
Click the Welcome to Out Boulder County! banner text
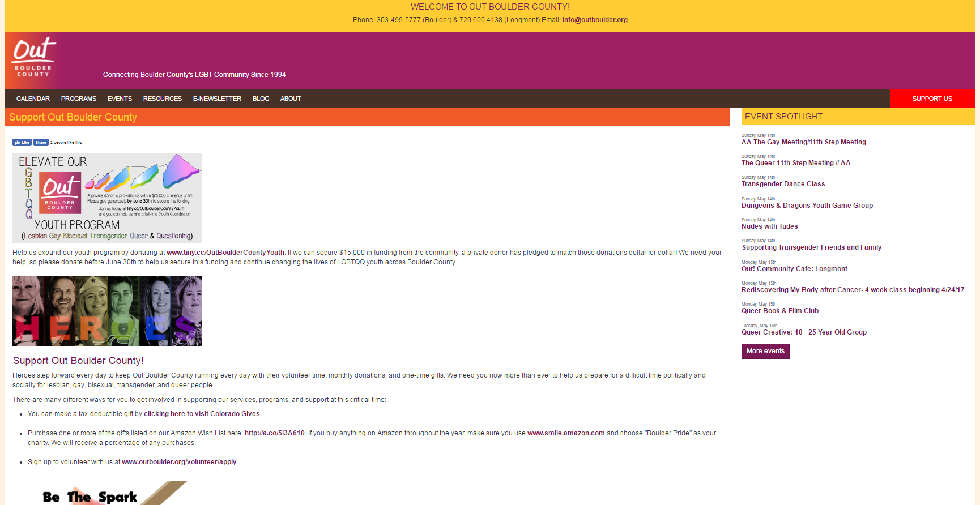[x=490, y=7]
